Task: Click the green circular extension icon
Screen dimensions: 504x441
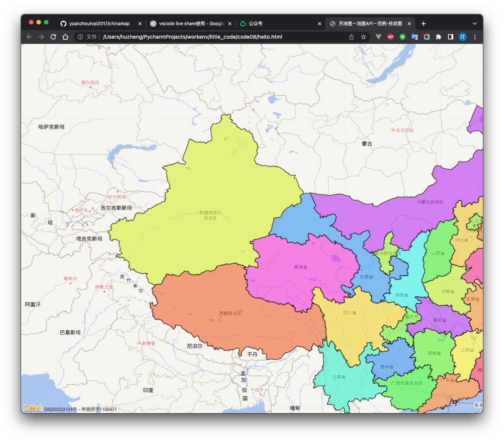Action: [x=403, y=37]
